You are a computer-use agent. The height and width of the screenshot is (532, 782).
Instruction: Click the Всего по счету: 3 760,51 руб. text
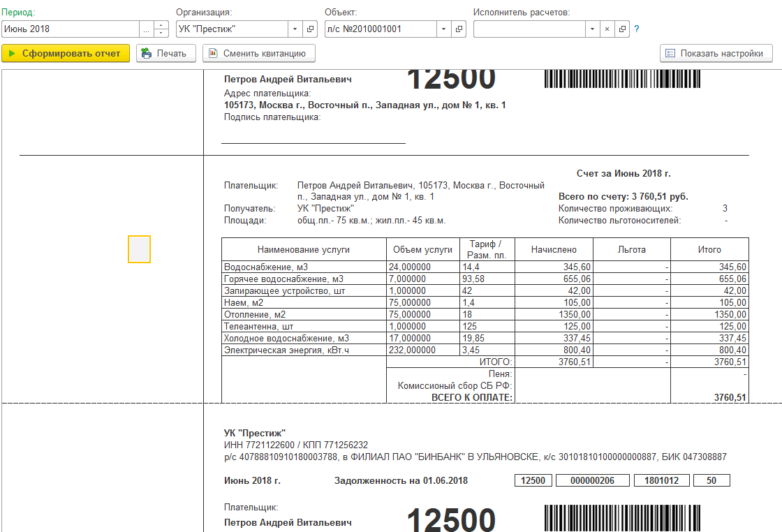[623, 196]
